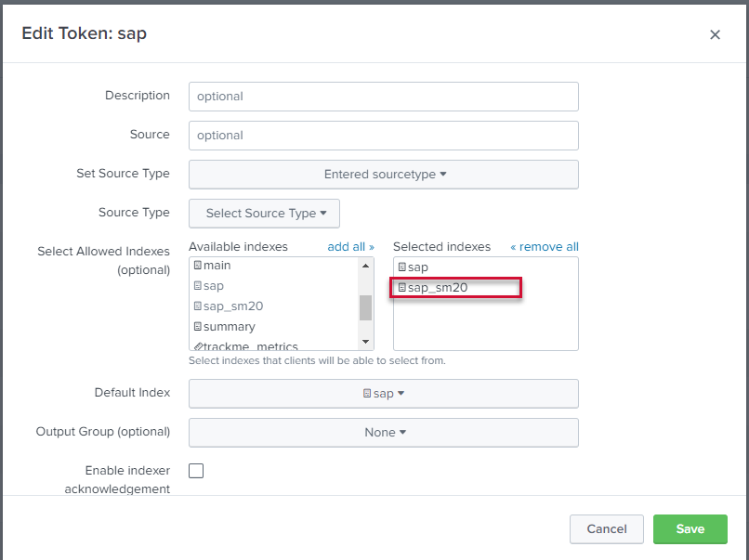Click the remove all link
Screen dimensions: 749x560
pyautogui.click(x=544, y=247)
